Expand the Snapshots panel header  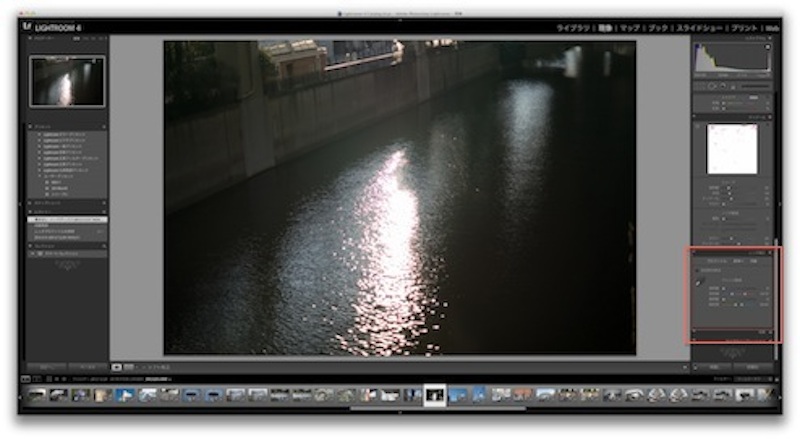coord(67,203)
